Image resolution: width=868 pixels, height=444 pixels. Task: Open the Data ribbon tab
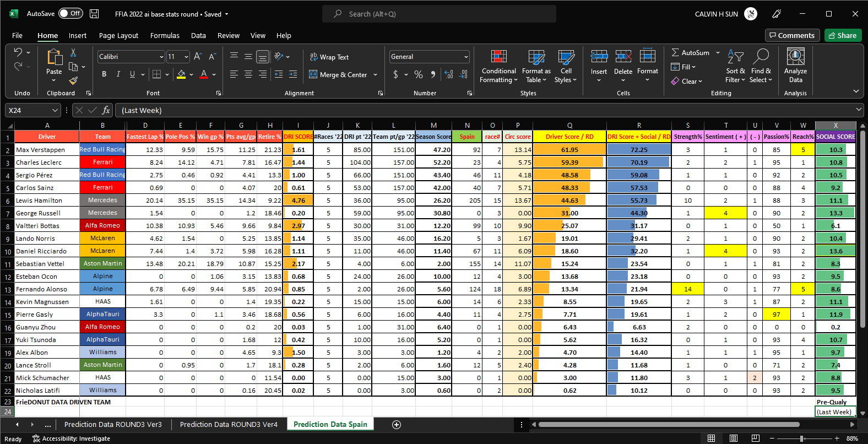tap(198, 35)
